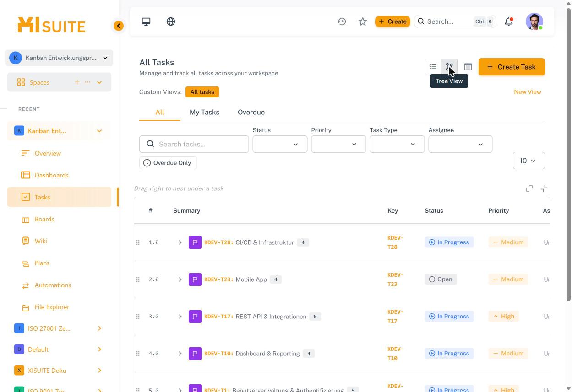
Task: Toggle the Overdue Only filter
Action: coord(168,163)
